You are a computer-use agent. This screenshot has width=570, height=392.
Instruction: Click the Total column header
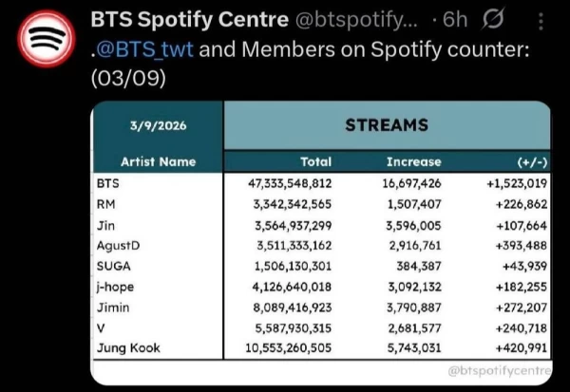click(x=316, y=161)
